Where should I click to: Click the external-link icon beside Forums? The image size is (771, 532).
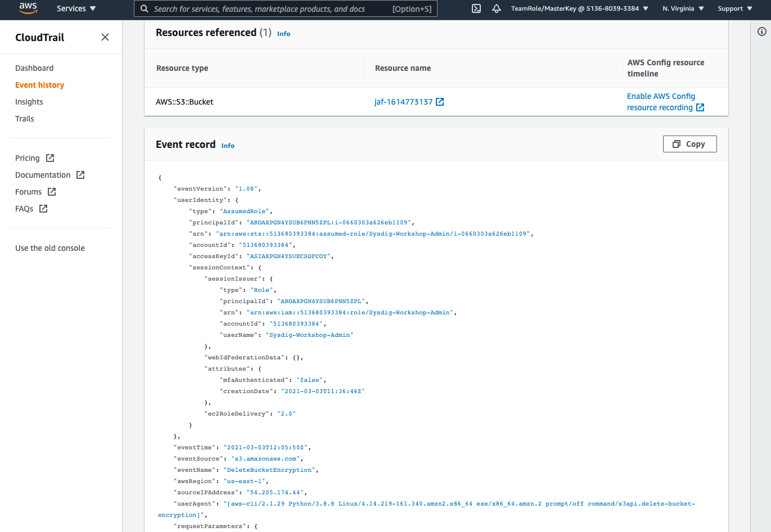click(52, 192)
